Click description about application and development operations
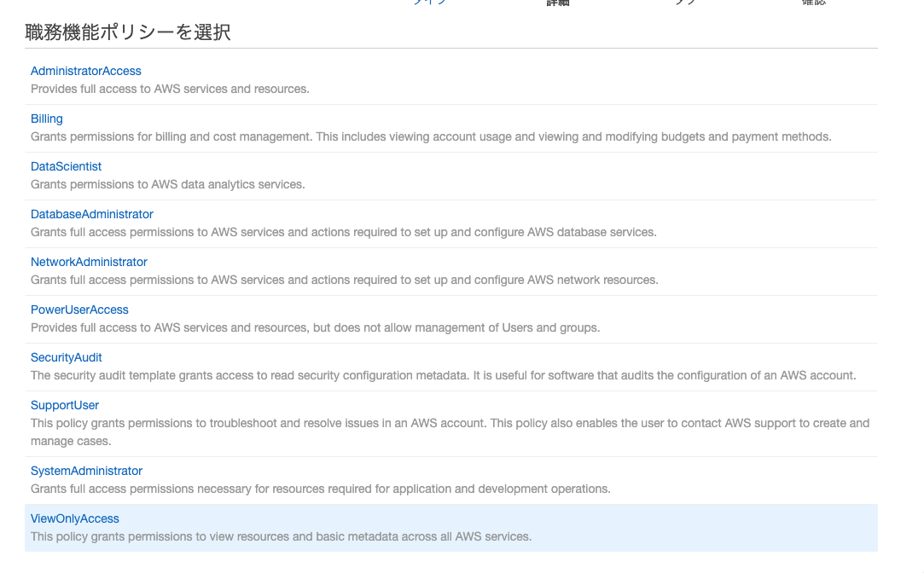Screen dimensions: 924x573 [x=321, y=489]
